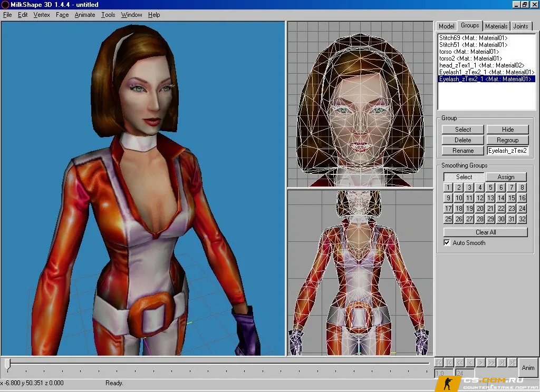Choose smoothing group 20
Image resolution: width=540 pixels, height=392 pixels.
click(480, 209)
